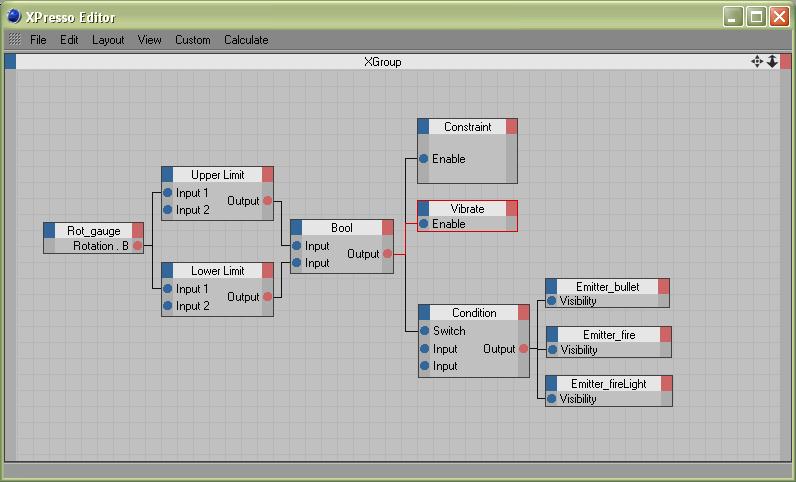Viewport: 796px width, 482px height.
Task: Click the Bool node's red output square
Action: click(x=387, y=228)
